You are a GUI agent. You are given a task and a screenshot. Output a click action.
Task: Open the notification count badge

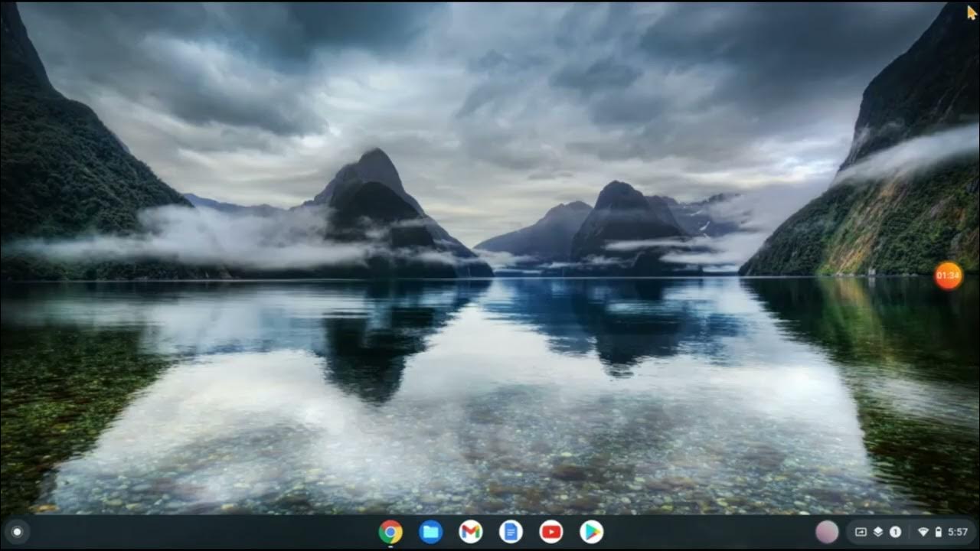point(894,532)
